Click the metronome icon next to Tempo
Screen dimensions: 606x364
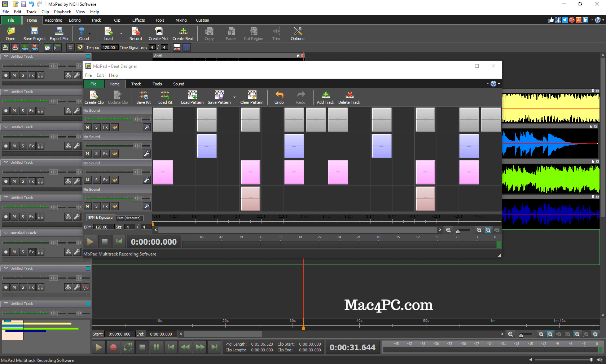coord(70,47)
